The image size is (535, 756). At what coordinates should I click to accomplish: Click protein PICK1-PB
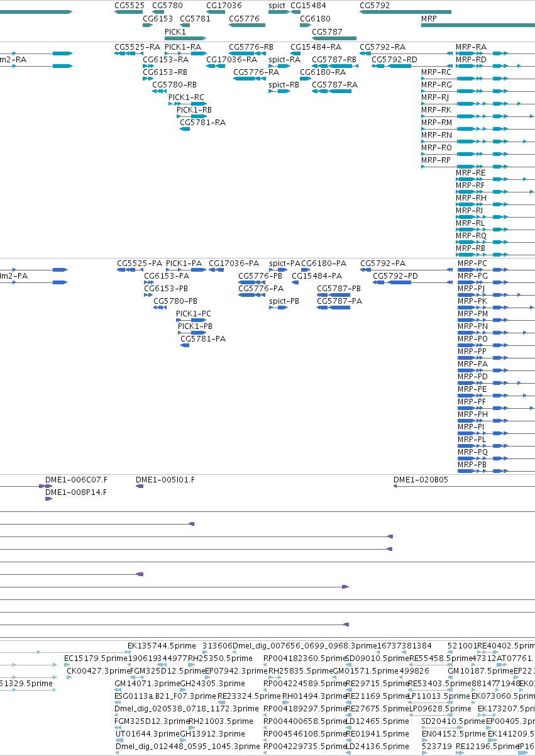195,326
